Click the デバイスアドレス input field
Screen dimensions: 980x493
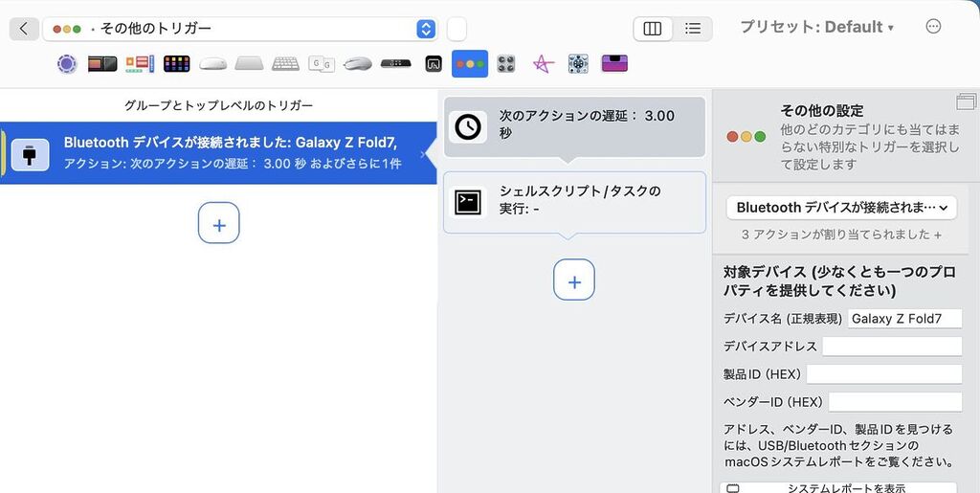[891, 347]
